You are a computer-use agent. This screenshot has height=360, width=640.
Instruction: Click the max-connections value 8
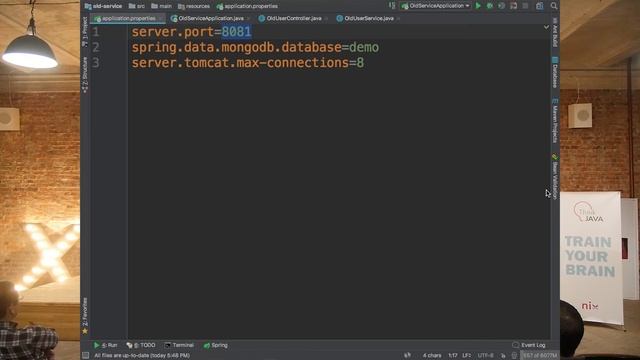pos(360,63)
